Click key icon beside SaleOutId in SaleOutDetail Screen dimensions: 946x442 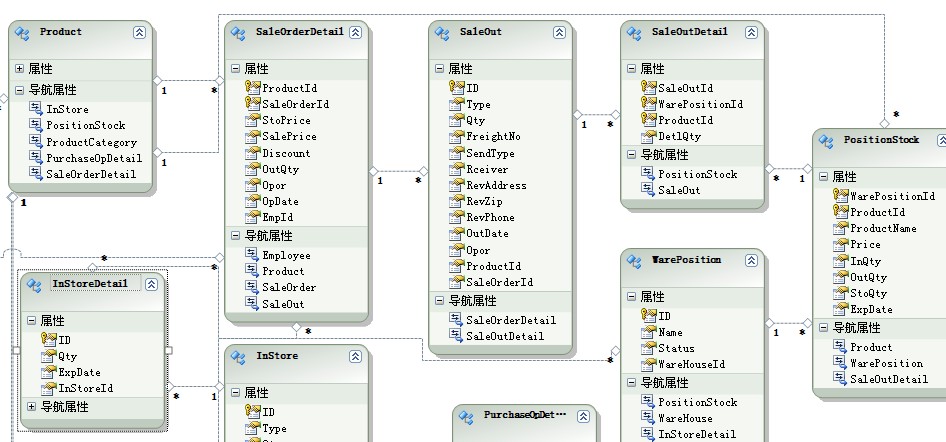[649, 87]
